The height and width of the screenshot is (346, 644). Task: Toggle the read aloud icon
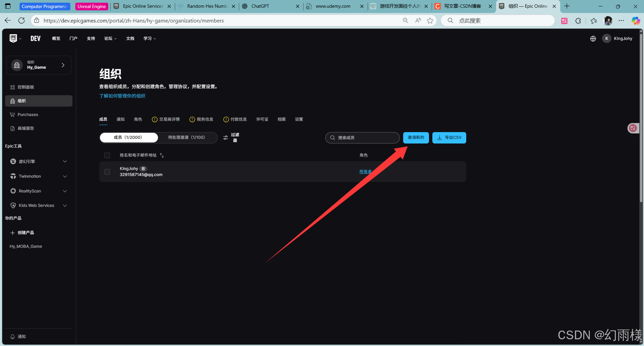[418, 20]
